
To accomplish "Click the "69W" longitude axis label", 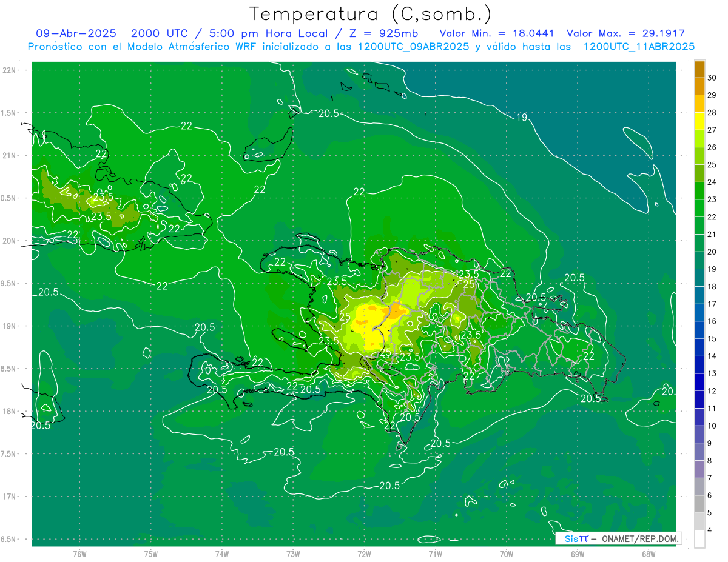I will pos(578,554).
